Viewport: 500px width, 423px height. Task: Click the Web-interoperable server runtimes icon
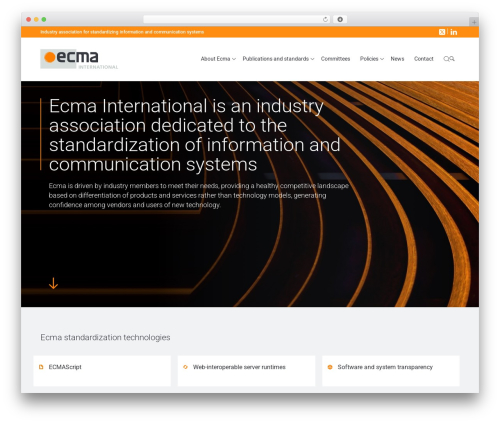185,367
